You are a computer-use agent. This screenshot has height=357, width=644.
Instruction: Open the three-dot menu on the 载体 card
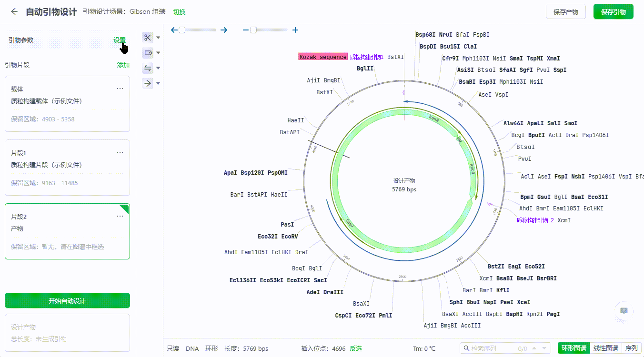coord(120,89)
